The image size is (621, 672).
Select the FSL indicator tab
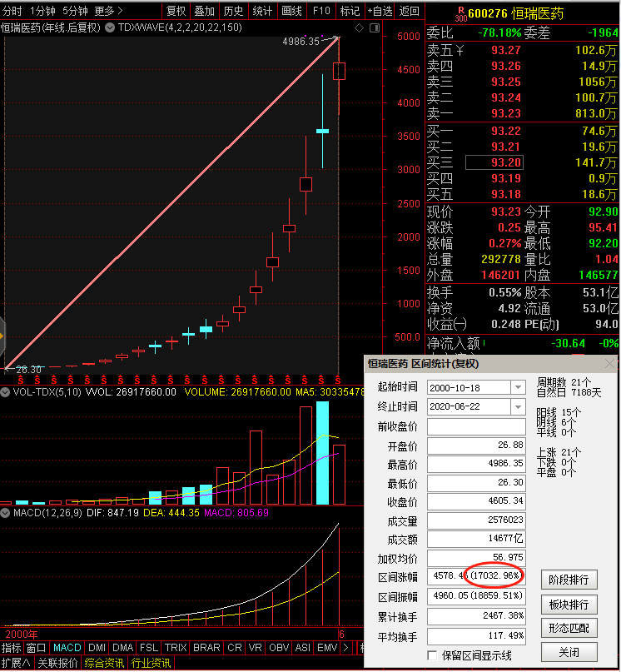[149, 648]
